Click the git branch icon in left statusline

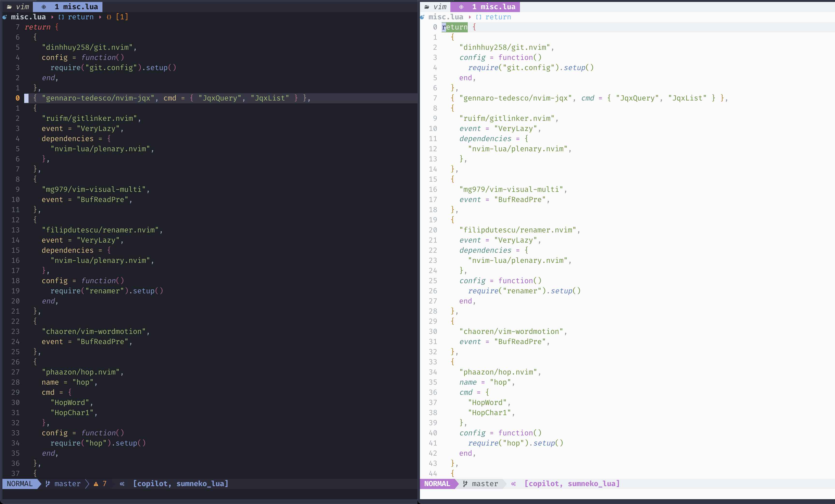[x=48, y=484]
